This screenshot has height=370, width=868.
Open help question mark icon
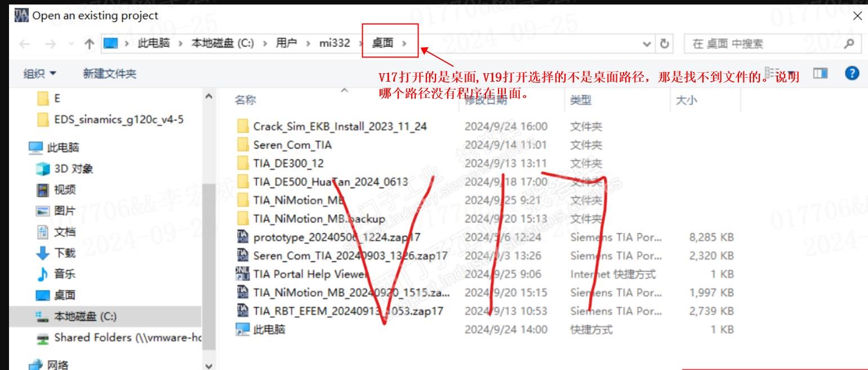(x=852, y=73)
